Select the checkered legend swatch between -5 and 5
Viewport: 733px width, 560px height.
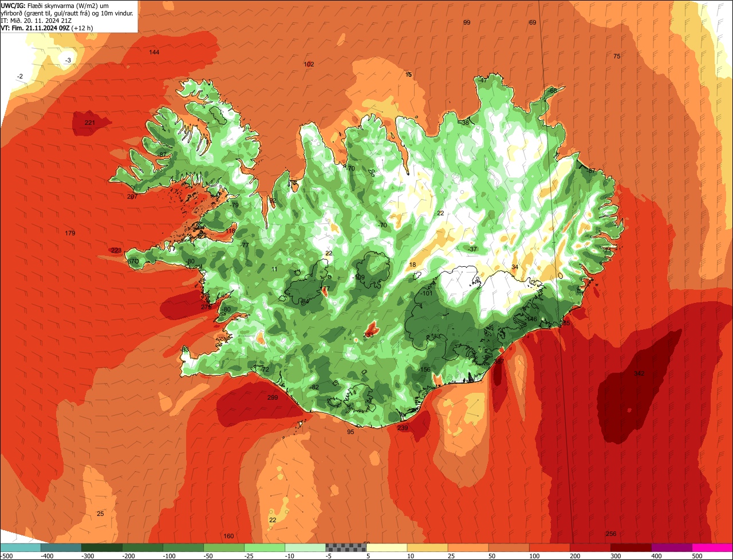click(x=346, y=547)
